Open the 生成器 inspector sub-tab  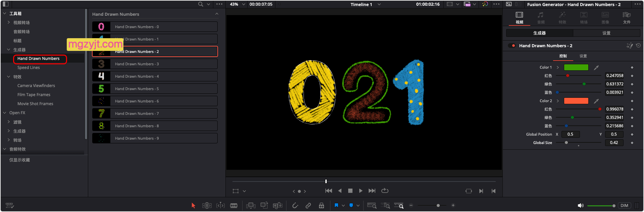[x=539, y=33]
